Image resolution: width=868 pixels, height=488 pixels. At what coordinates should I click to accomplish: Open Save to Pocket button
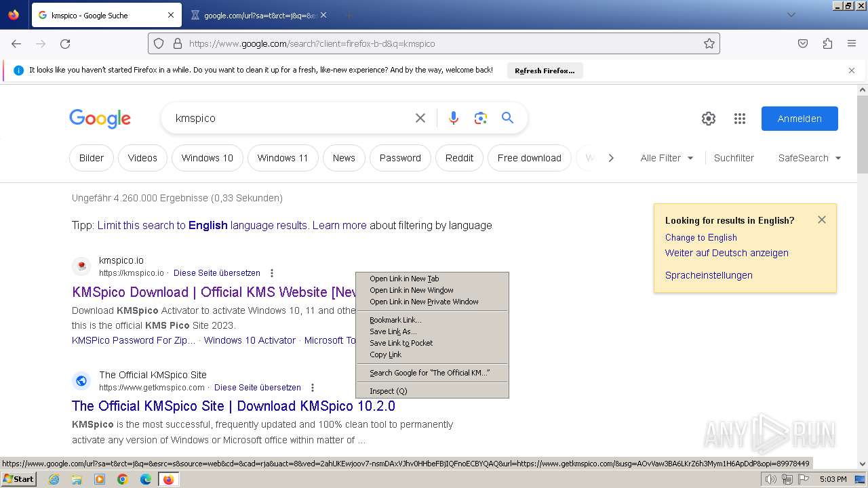[x=803, y=43]
